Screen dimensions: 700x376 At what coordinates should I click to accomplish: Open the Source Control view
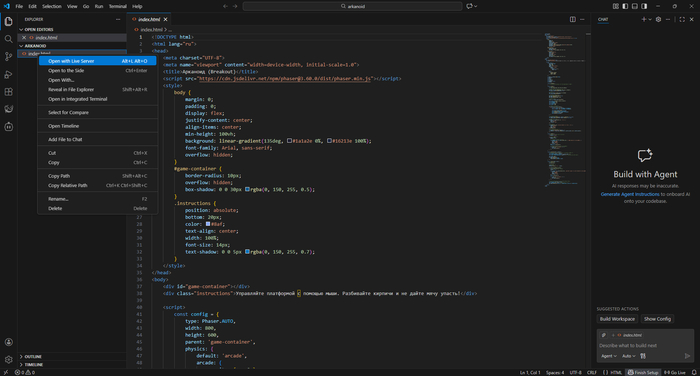pos(8,57)
